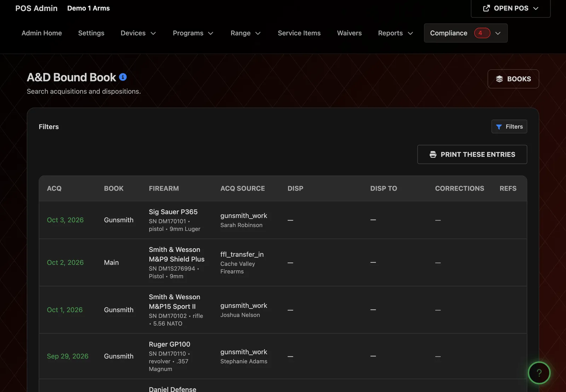This screenshot has height=392, width=566.
Task: Click Sarah Robinson acquisition source
Action: click(241, 225)
